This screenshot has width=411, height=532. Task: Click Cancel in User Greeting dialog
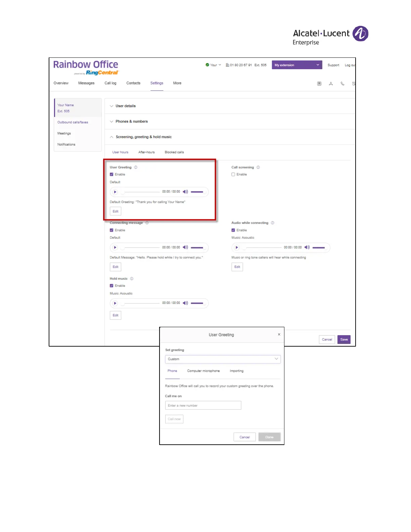pos(244,437)
